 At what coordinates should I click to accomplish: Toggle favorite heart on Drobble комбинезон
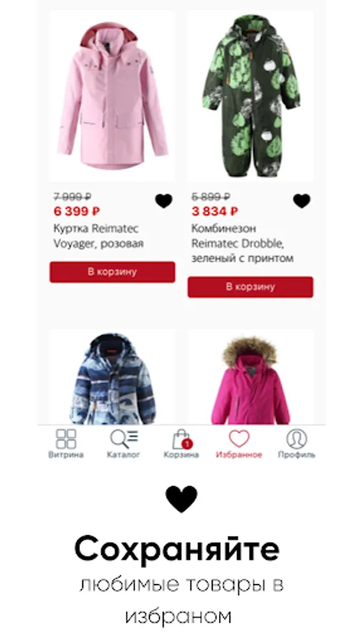coord(302,201)
